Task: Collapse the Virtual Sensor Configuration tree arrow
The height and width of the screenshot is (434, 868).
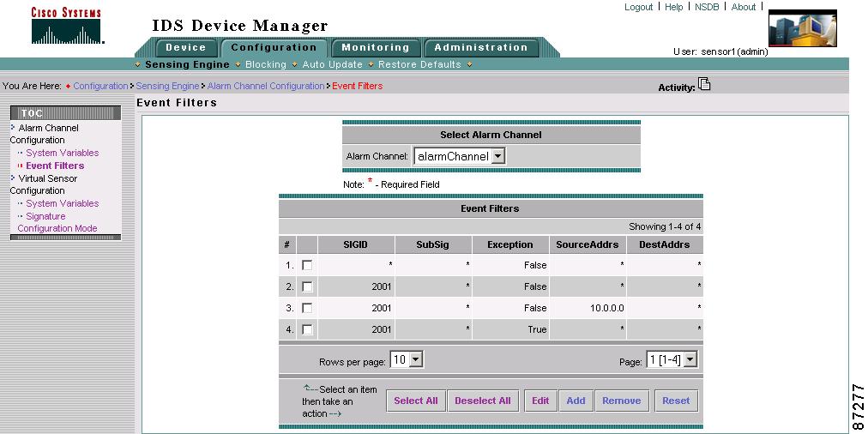Action: (x=13, y=178)
